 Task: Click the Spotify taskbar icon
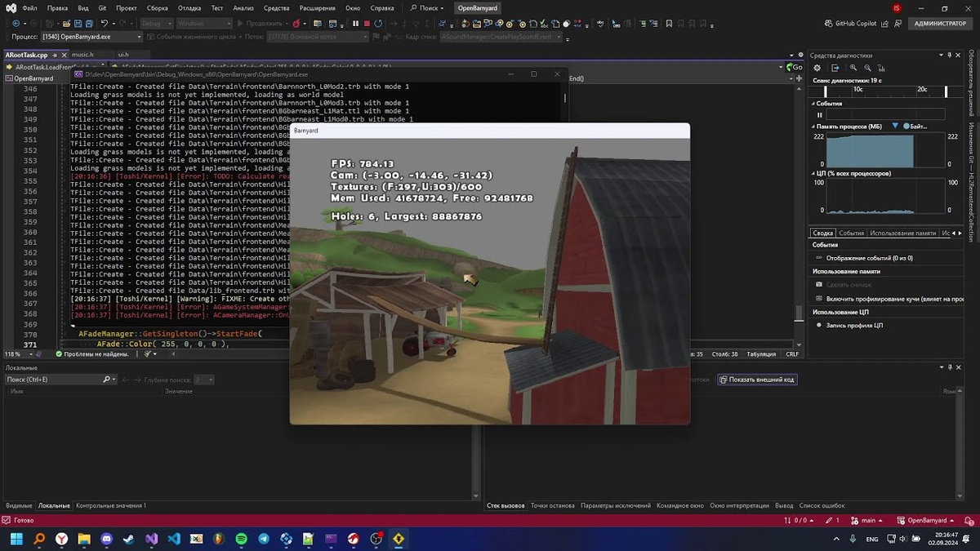241,539
